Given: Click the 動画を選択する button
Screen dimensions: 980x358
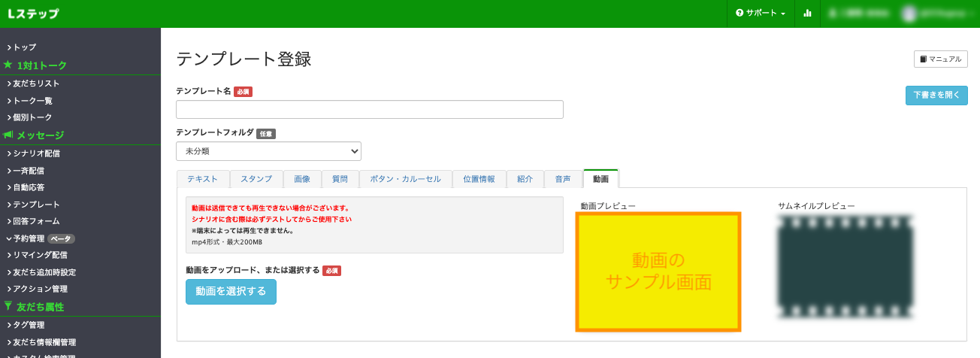Looking at the screenshot, I should click(x=231, y=292).
